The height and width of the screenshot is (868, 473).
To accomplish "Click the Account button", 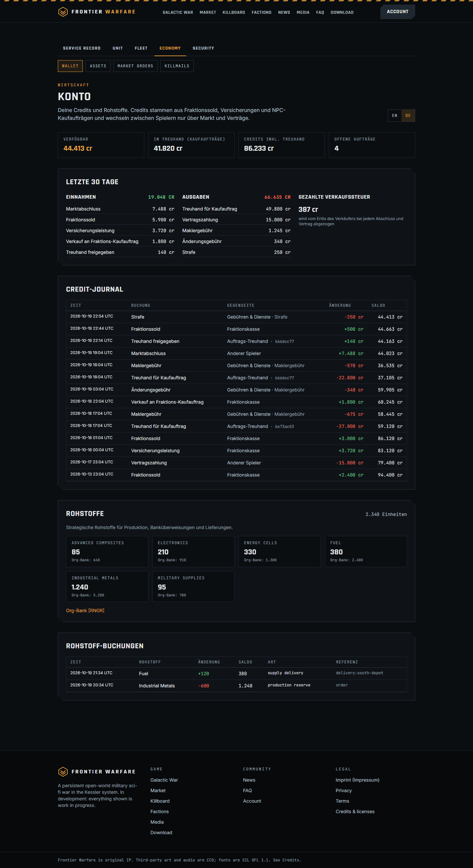I will [397, 12].
